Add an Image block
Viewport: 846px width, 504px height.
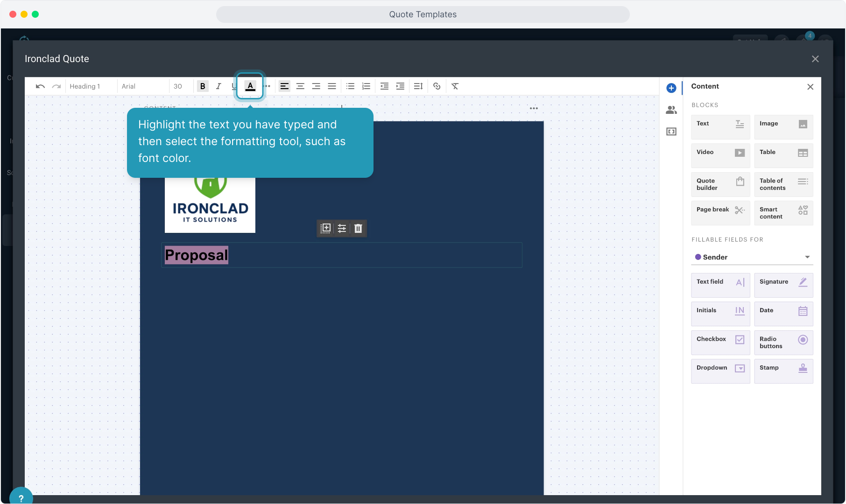(x=783, y=127)
